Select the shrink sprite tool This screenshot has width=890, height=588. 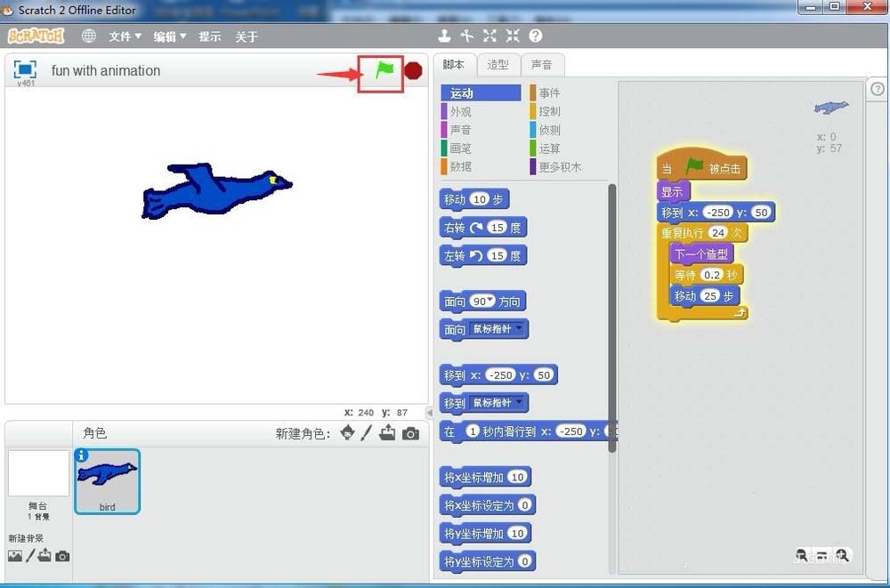click(511, 36)
